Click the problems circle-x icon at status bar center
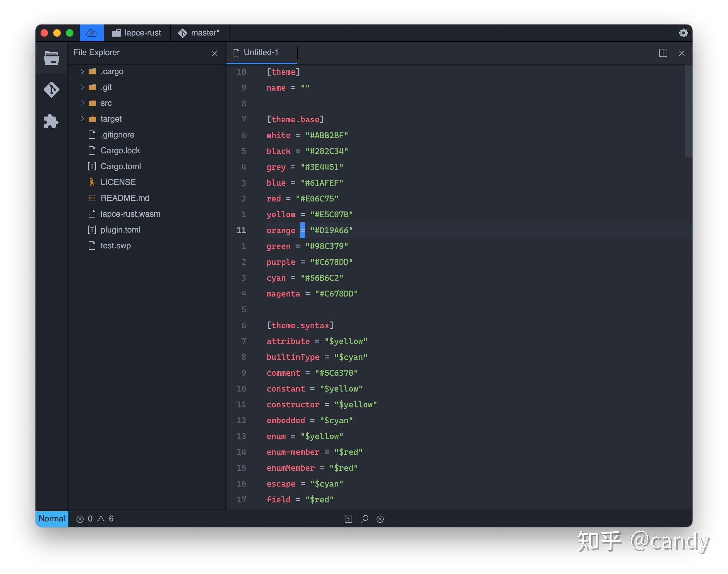 point(380,519)
